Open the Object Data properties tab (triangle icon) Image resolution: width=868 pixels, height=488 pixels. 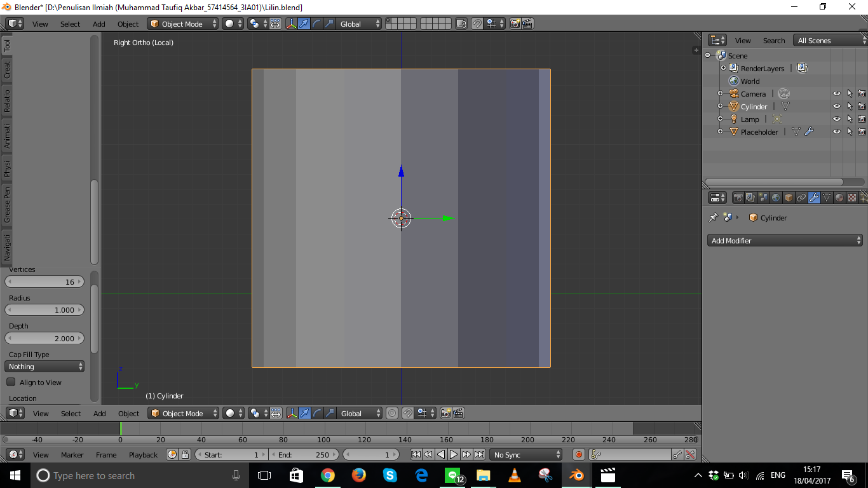[827, 198]
